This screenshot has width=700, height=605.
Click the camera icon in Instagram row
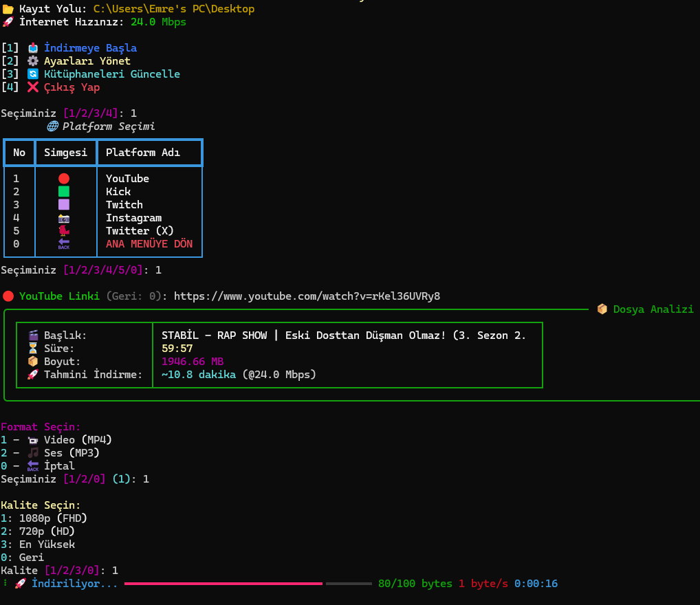coord(64,218)
